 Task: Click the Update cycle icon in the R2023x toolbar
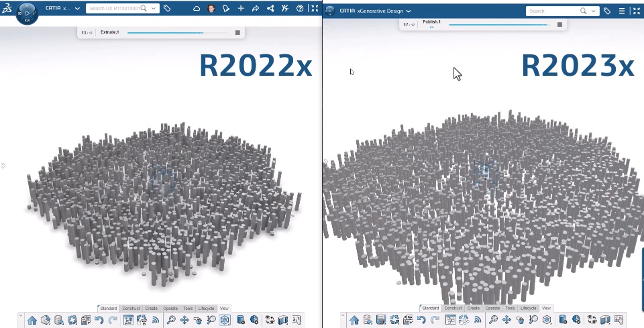394,320
